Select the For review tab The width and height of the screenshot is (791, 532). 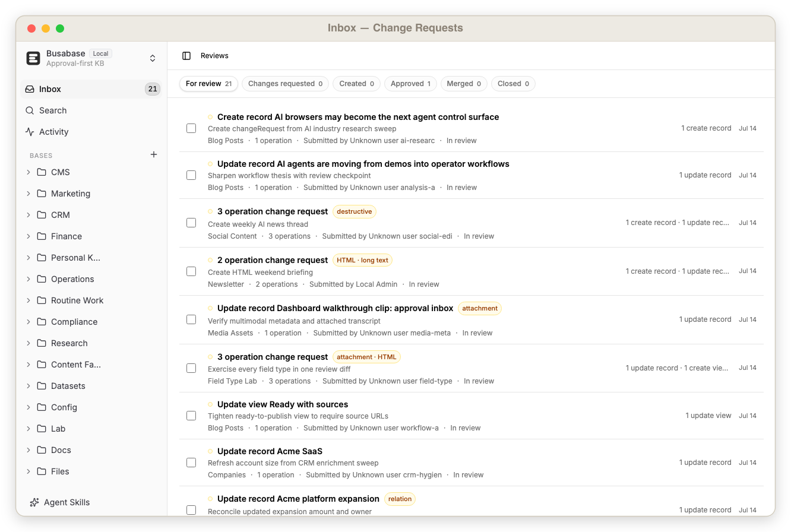[x=209, y=84]
